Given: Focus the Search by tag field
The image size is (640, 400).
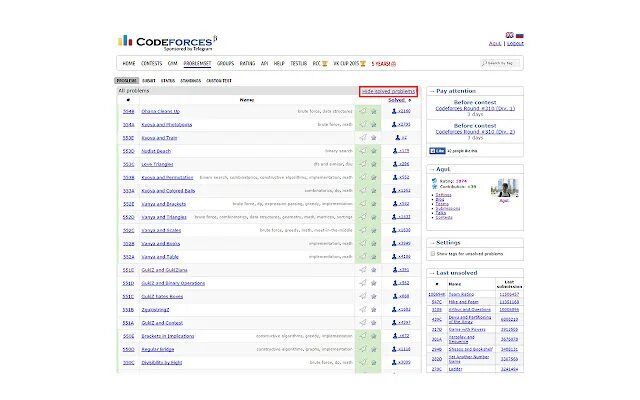Looking at the screenshot, I should click(x=500, y=63).
